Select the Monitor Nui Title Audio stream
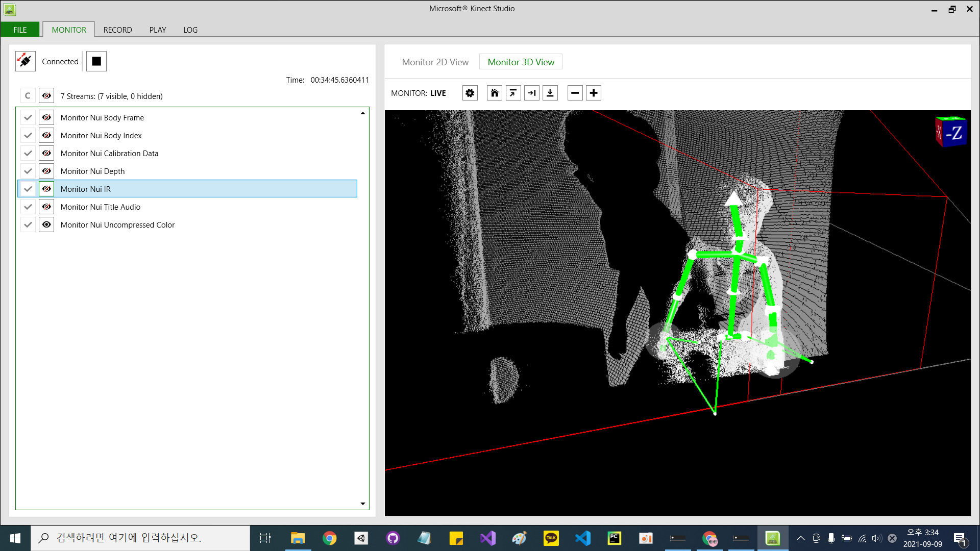Viewport: 980px width, 551px height. point(101,207)
